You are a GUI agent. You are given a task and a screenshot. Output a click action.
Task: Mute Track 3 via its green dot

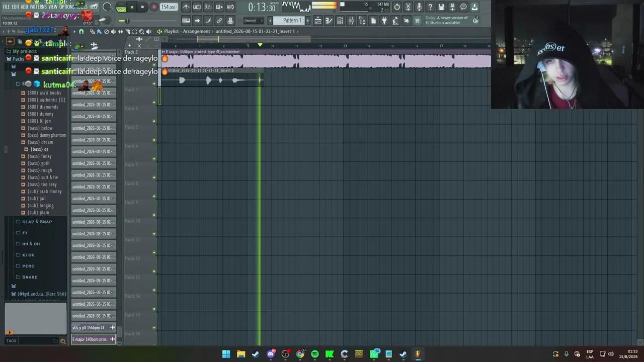(x=154, y=103)
